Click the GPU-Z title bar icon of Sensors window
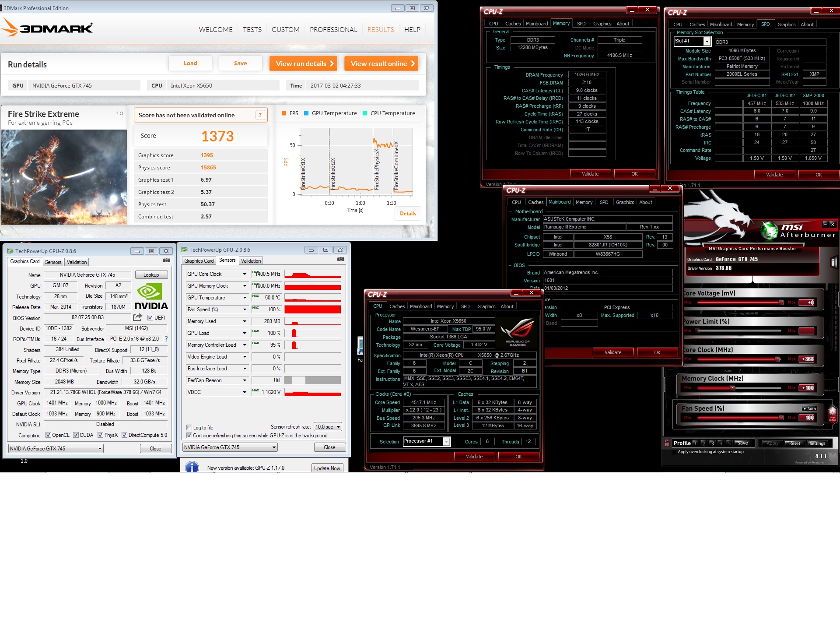Viewport: 840px width, 626px height. pyautogui.click(x=184, y=250)
